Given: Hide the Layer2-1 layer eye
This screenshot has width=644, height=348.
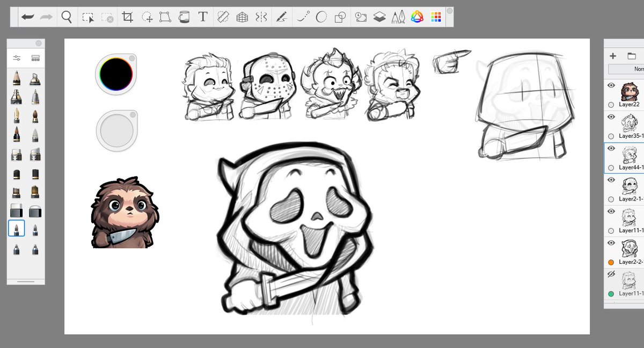Looking at the screenshot, I should point(611,180).
